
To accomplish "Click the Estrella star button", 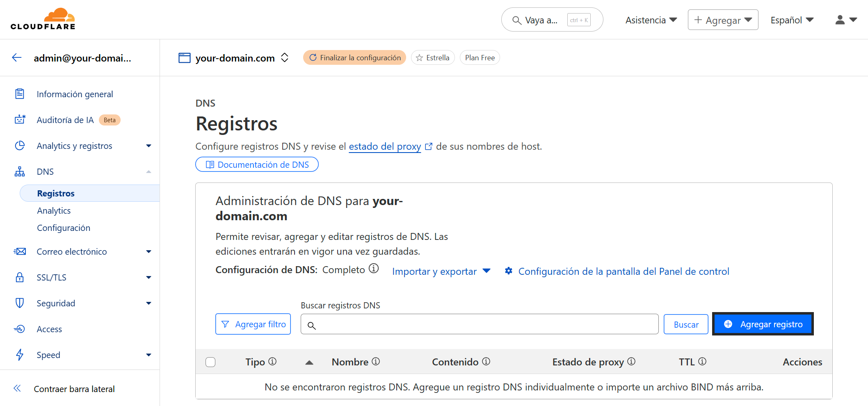I will tap(433, 57).
